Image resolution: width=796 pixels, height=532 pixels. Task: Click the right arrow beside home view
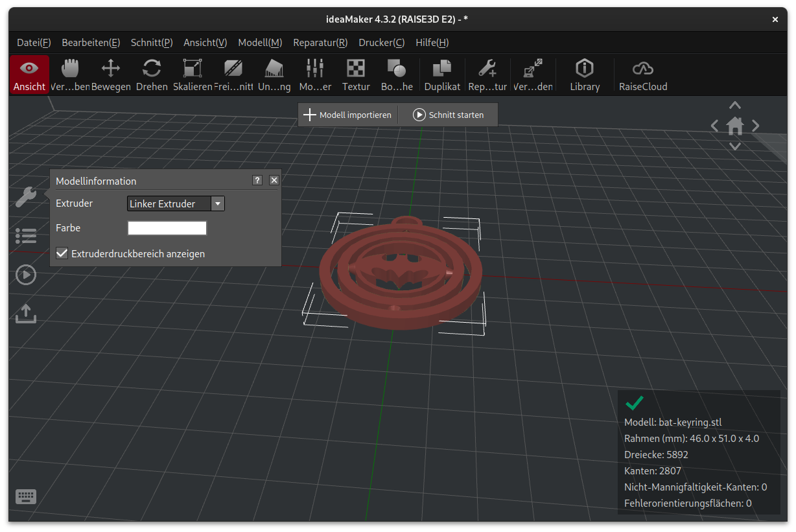tap(755, 126)
